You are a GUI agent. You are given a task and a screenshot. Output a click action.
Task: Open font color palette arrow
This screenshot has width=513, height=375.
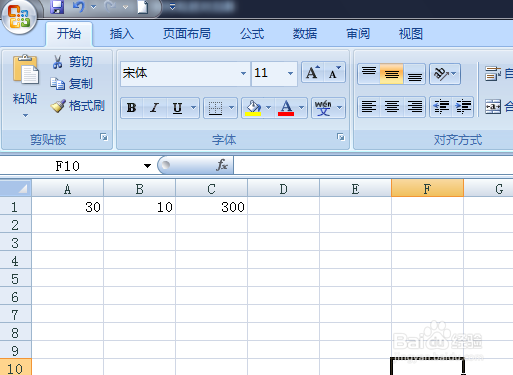point(302,108)
